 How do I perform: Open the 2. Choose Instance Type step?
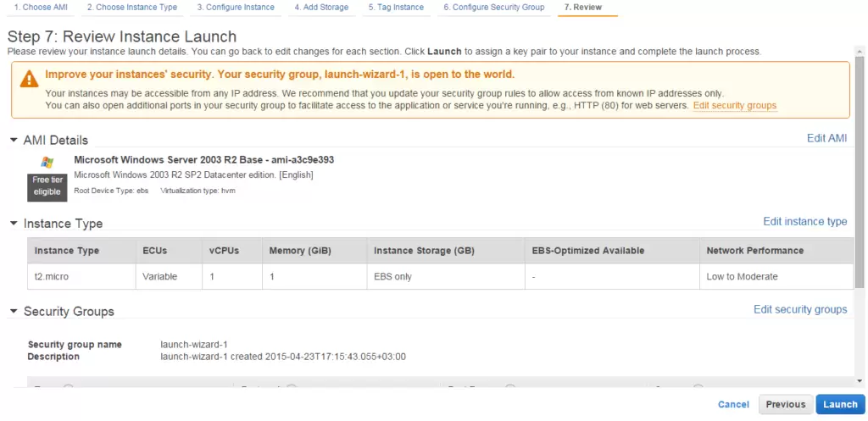[x=131, y=8]
